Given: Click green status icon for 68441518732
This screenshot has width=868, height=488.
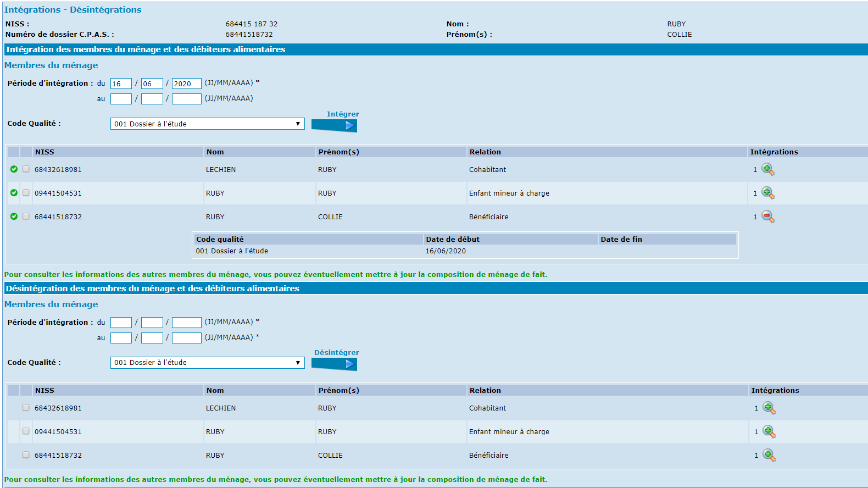Looking at the screenshot, I should [14, 217].
